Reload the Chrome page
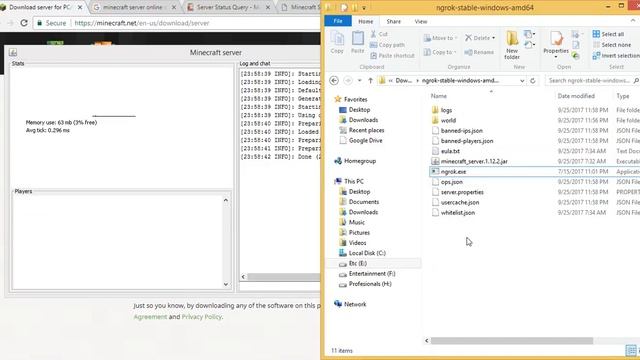Image resolution: width=640 pixels, height=360 pixels. [x=24, y=23]
